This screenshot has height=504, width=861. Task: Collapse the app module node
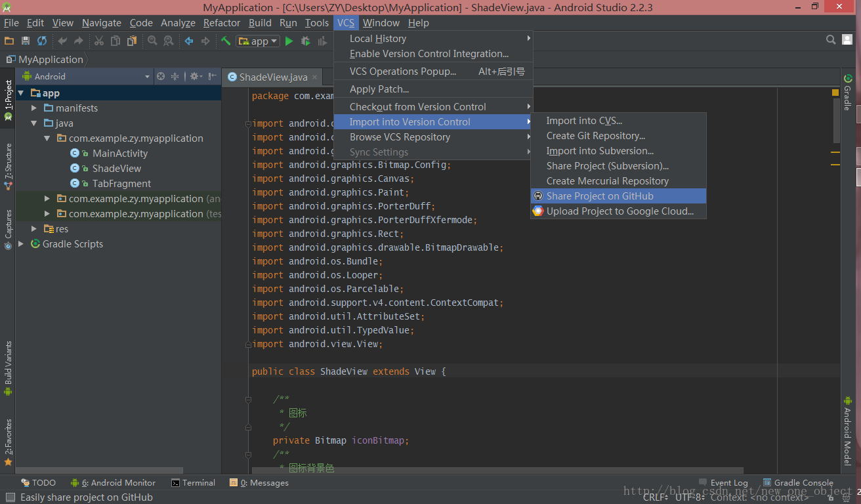pyautogui.click(x=21, y=93)
